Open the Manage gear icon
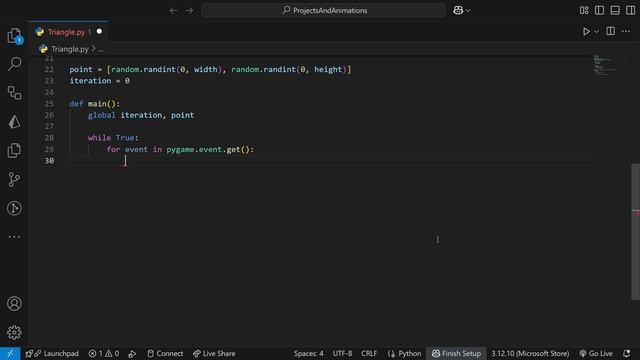The width and height of the screenshot is (640, 360). coord(14,332)
